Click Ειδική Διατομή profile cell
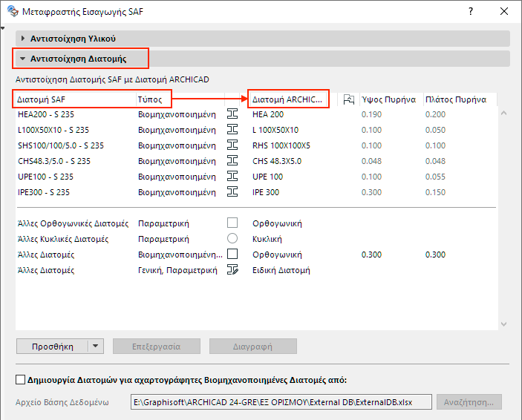Image resolution: width=522 pixels, height=420 pixels. coord(281,270)
